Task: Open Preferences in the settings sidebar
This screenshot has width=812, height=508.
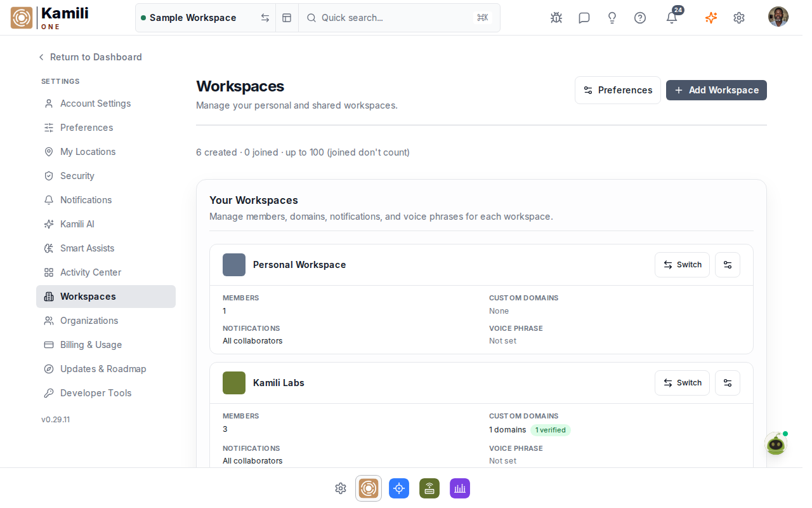Action: (x=106, y=128)
